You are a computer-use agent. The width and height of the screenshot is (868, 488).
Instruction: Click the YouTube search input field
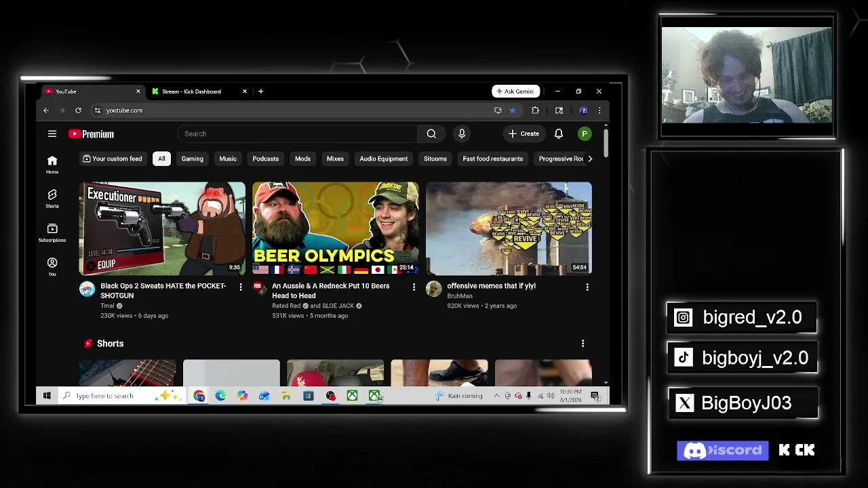pyautogui.click(x=298, y=134)
